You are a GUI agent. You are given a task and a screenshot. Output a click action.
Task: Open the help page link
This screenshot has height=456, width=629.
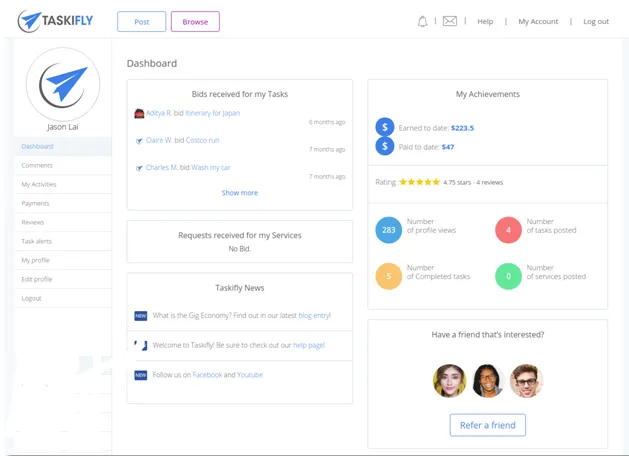pos(309,345)
